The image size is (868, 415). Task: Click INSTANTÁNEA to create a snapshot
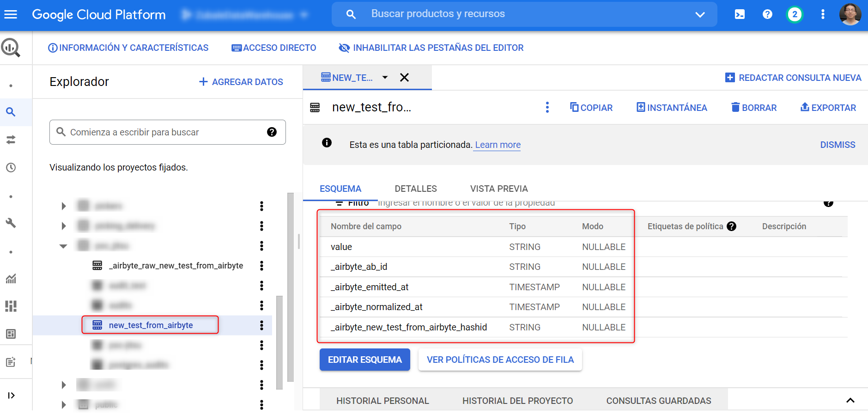pos(672,108)
